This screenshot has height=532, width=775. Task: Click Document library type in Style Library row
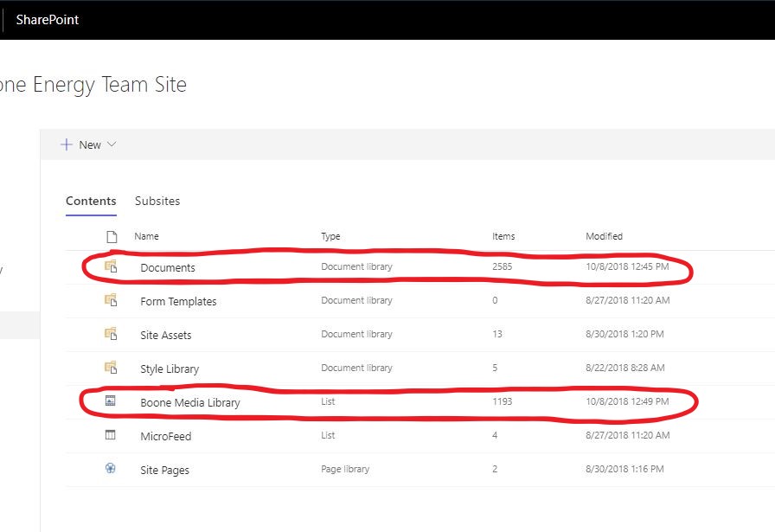(x=356, y=368)
